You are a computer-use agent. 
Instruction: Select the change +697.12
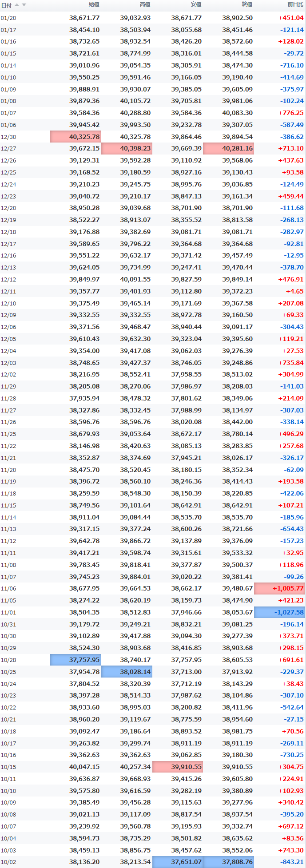[291, 826]
